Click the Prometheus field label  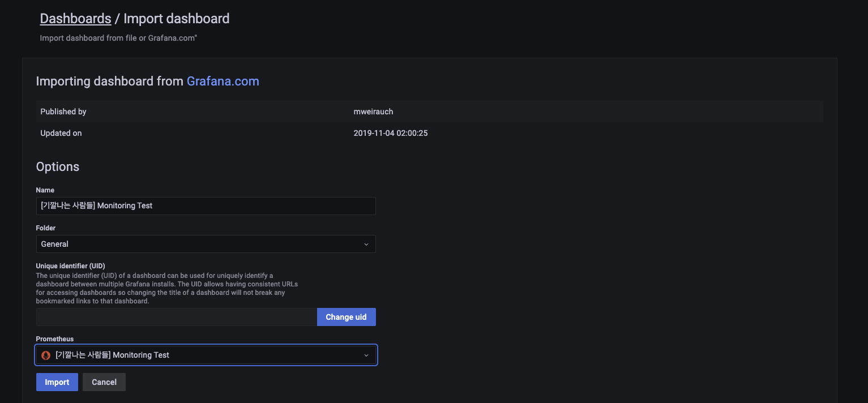pos(55,339)
